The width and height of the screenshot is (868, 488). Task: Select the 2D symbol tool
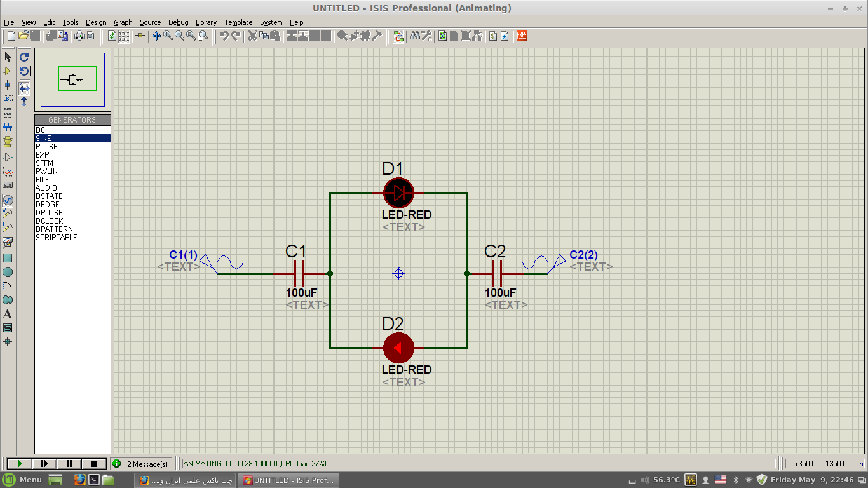click(8, 328)
